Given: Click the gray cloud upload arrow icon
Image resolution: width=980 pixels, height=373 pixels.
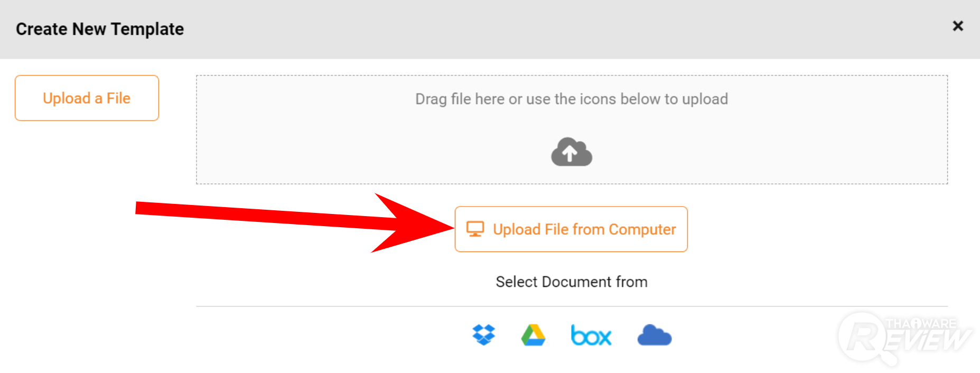Looking at the screenshot, I should point(571,152).
